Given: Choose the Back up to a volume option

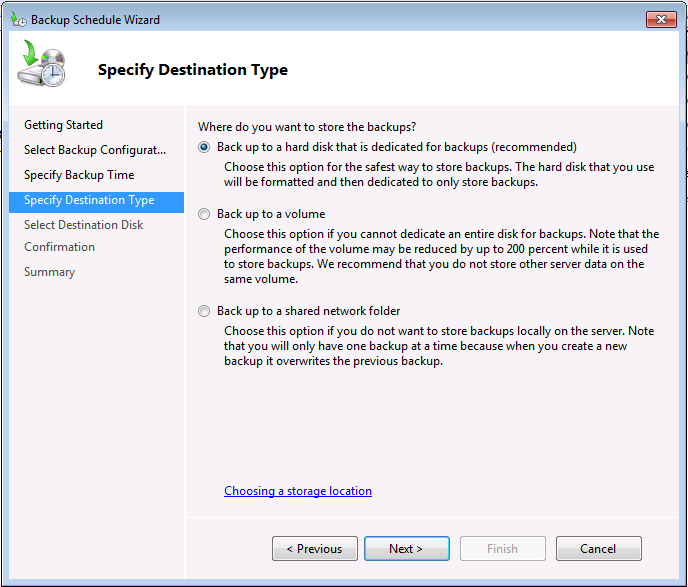Looking at the screenshot, I should click(x=205, y=214).
